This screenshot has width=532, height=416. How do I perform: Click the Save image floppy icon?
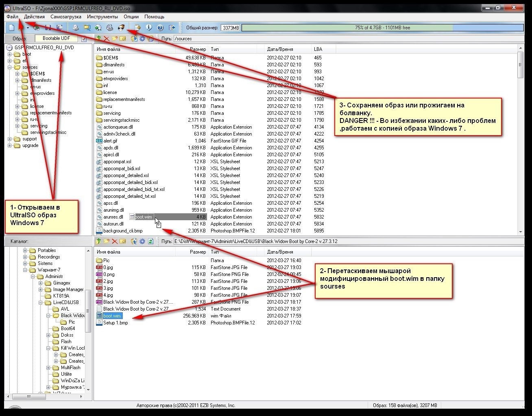point(48,27)
